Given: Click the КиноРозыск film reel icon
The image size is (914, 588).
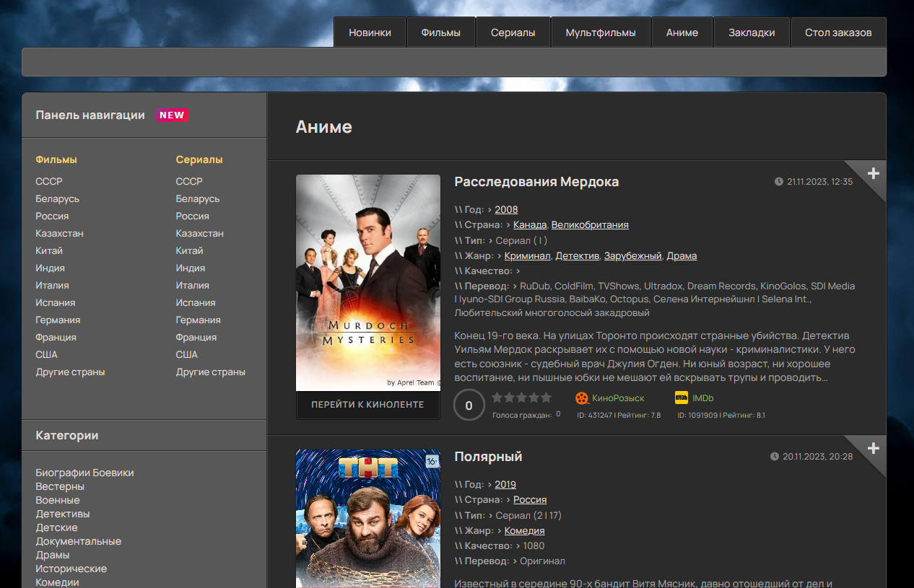Looking at the screenshot, I should pos(581,398).
